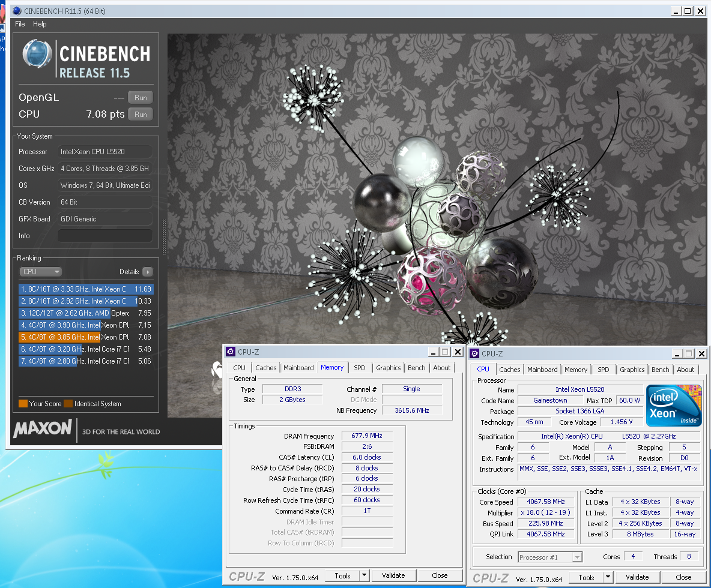The image size is (711, 588).
Task: Select About tab in right CPU-Z window
Action: click(x=686, y=370)
